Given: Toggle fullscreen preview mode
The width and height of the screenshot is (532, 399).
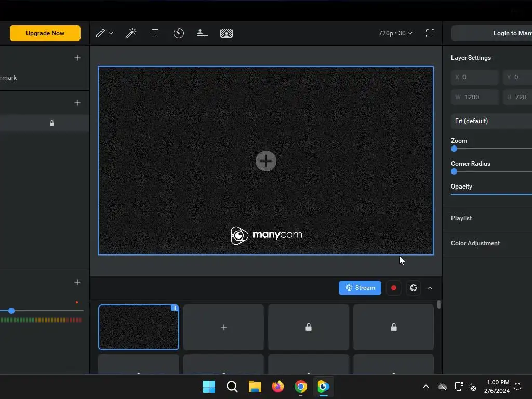Looking at the screenshot, I should 430,33.
